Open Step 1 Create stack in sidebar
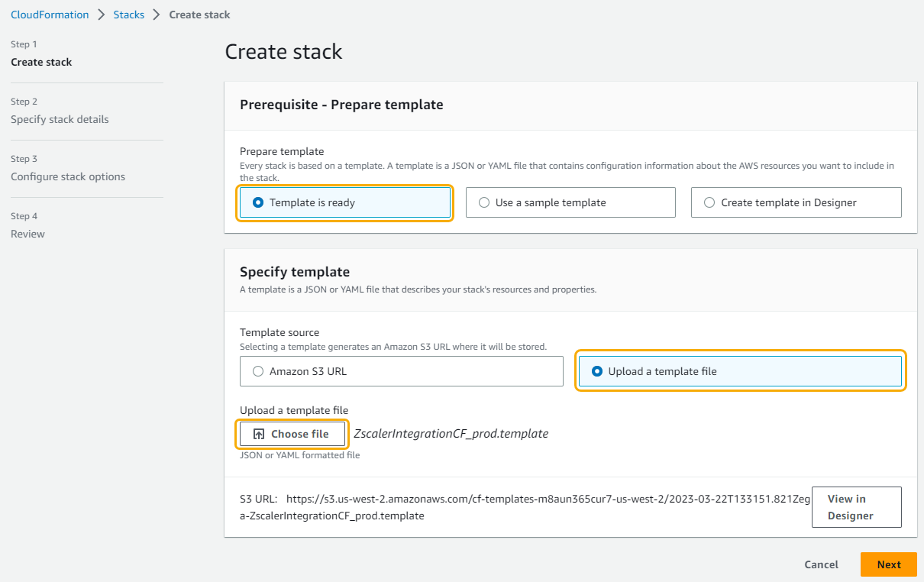 coord(41,62)
